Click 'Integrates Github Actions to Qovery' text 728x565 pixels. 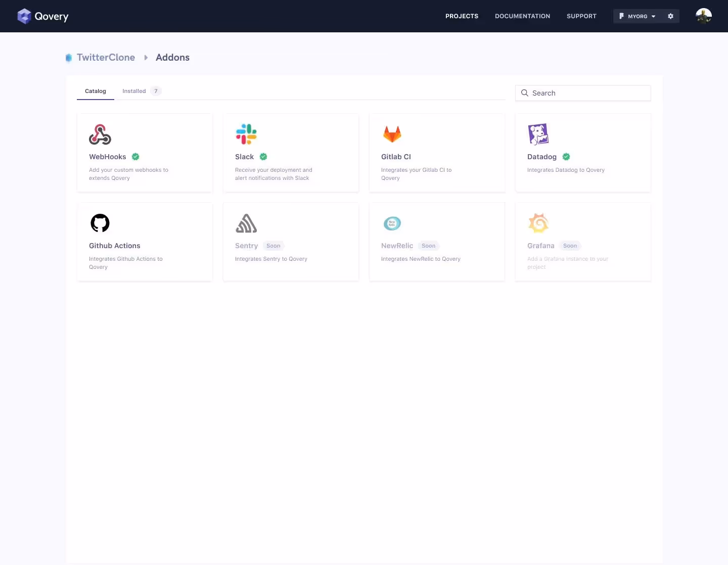pos(125,263)
